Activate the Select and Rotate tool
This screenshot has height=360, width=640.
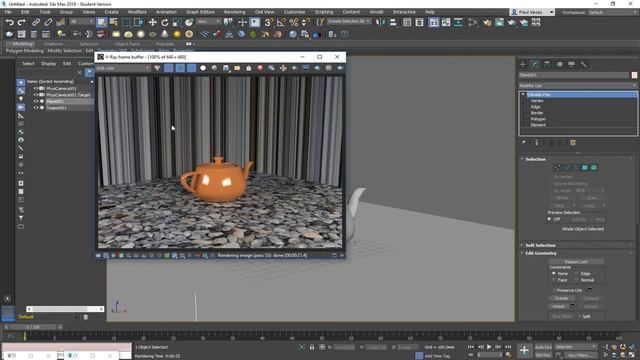coord(164,22)
